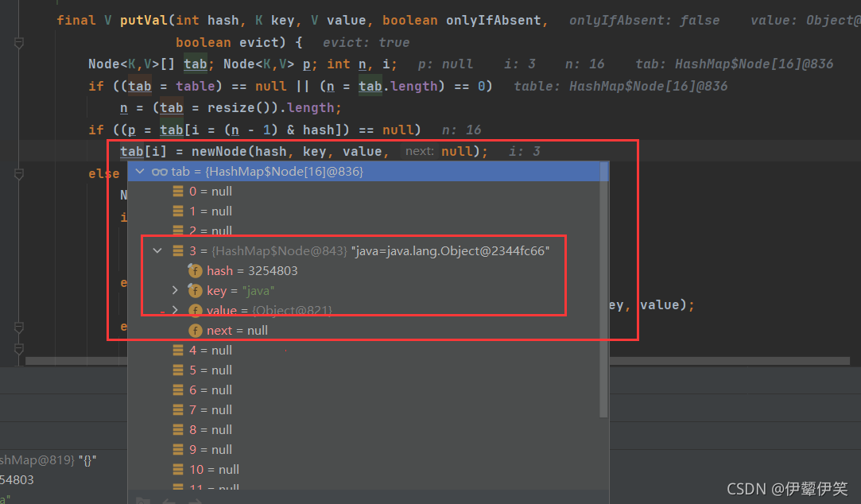Select the "7 = null" row
This screenshot has height=504, width=861.
(364, 409)
